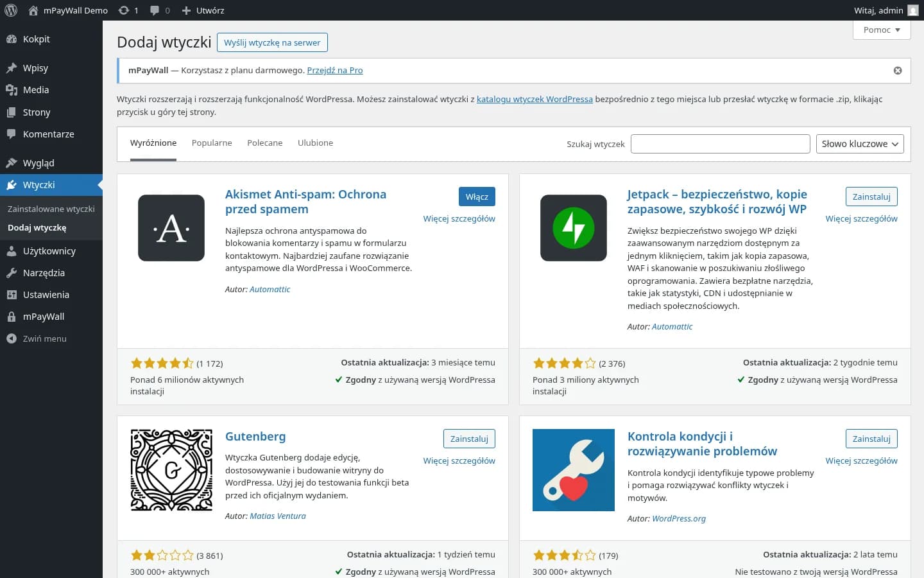Select the Media camera icon in sidebar
Image resolution: width=924 pixels, height=578 pixels.
[x=12, y=90]
